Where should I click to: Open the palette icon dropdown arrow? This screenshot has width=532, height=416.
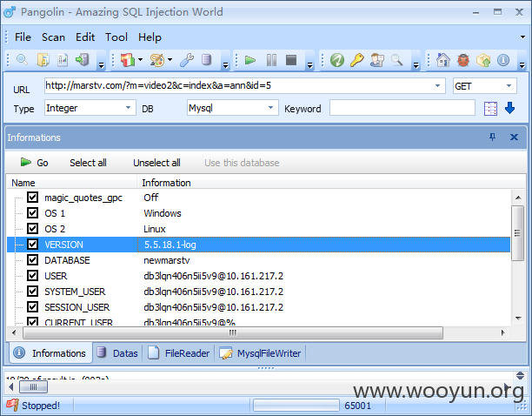tap(170, 60)
